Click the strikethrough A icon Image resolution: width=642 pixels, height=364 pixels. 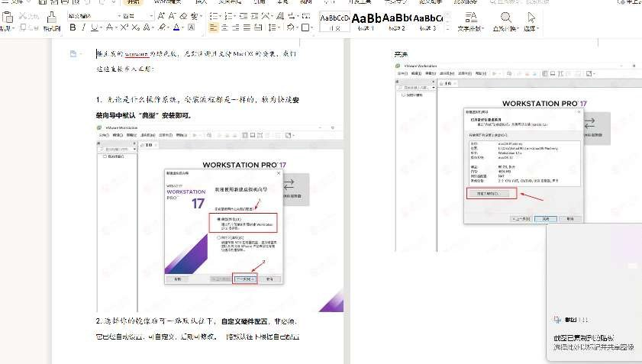(x=109, y=27)
